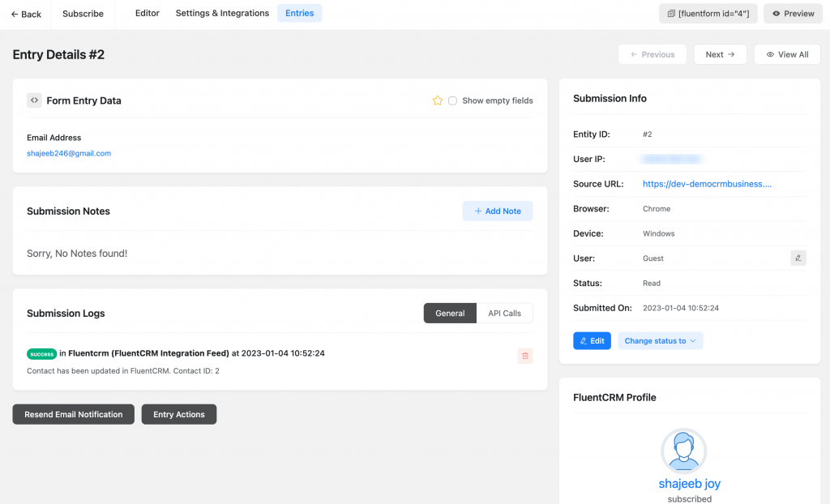
Task: Open the Settings & Integrations section
Action: (222, 13)
